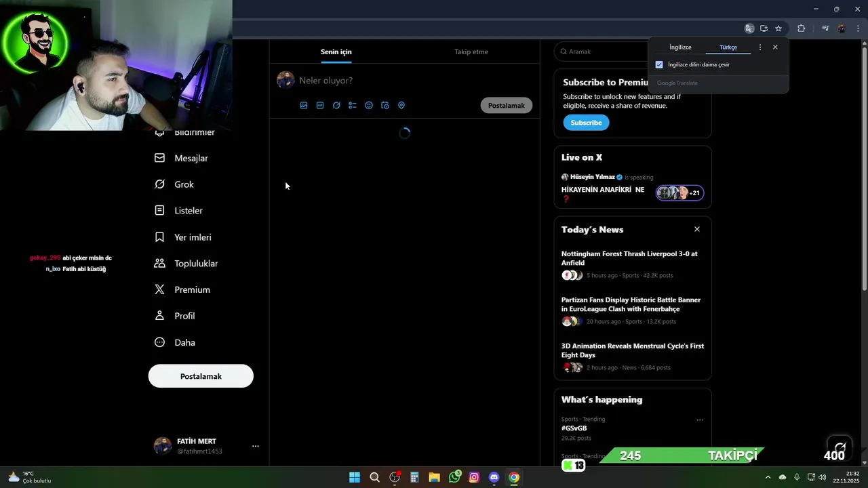Open Instagram from the taskbar
868x488 pixels.
coord(475,477)
